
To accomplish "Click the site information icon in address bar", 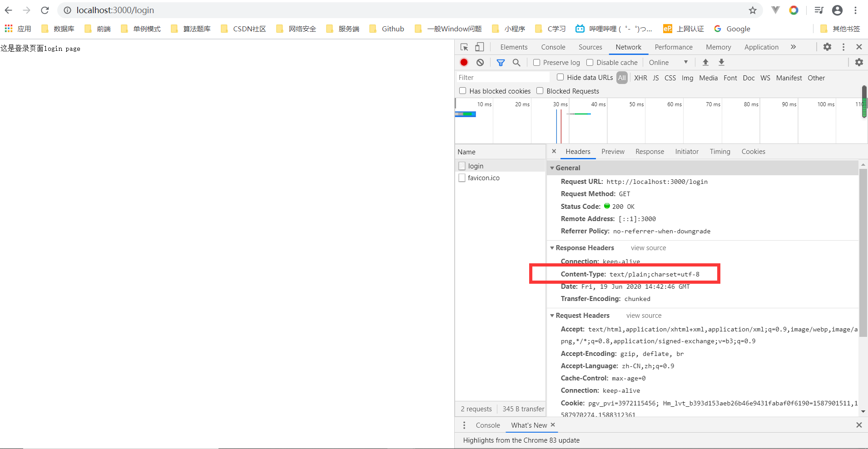I will (x=67, y=10).
